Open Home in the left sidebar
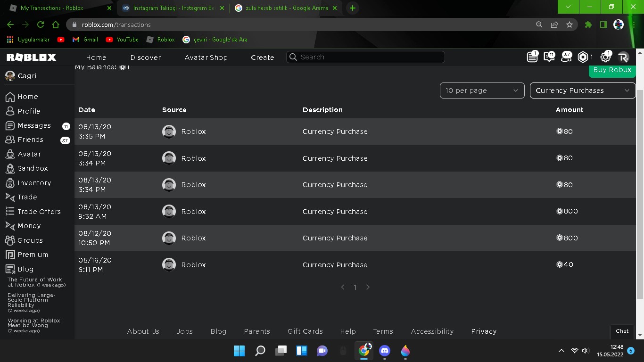644x362 pixels. point(22,97)
